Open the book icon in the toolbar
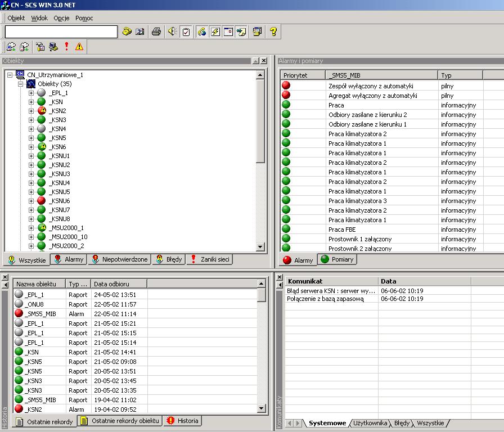 pyautogui.click(x=140, y=31)
